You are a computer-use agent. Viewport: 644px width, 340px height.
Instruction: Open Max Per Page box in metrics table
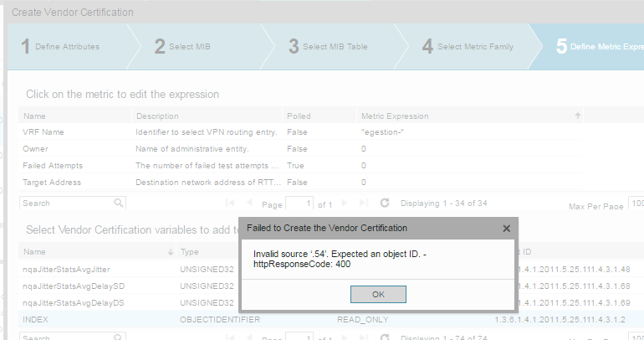[636, 203]
